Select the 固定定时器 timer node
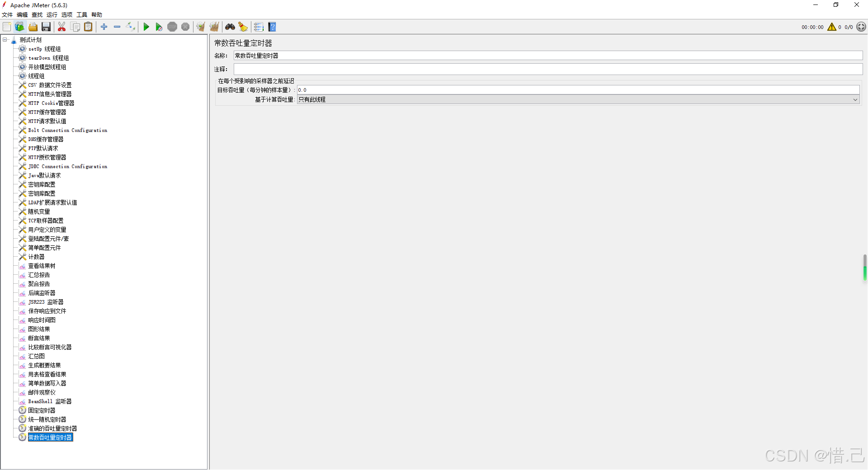This screenshot has width=868, height=470. point(42,410)
